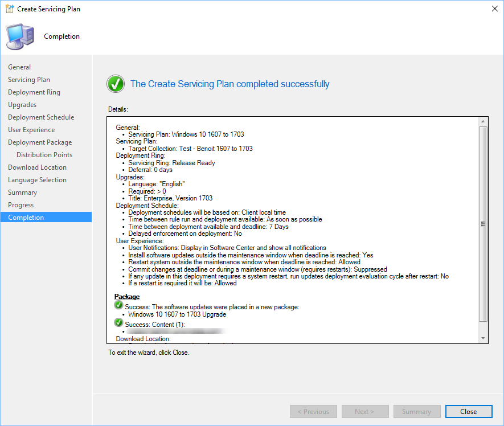Image resolution: width=504 pixels, height=426 pixels.
Task: Click green check beside 'software updates were placed'
Action: (118, 305)
